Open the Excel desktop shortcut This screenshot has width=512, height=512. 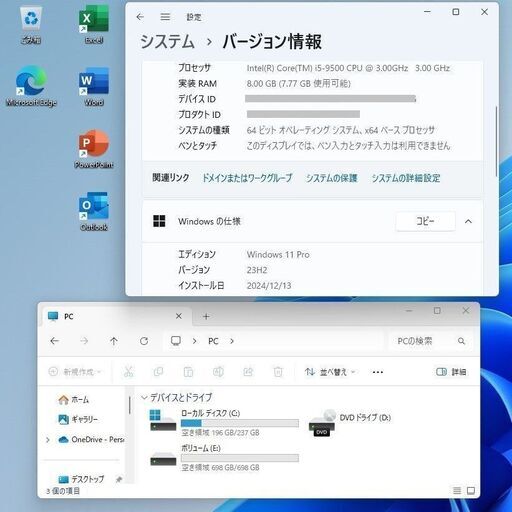coord(94,26)
